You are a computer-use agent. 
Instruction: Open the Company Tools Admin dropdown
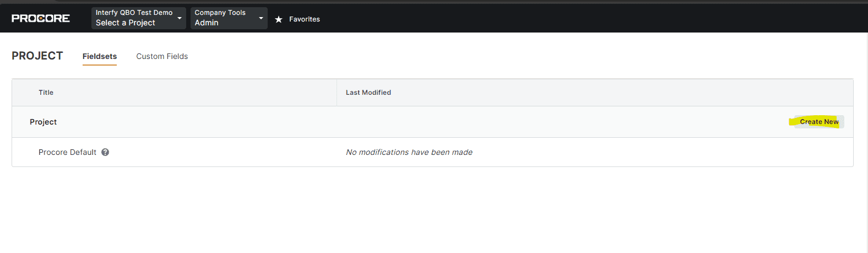pos(229,18)
